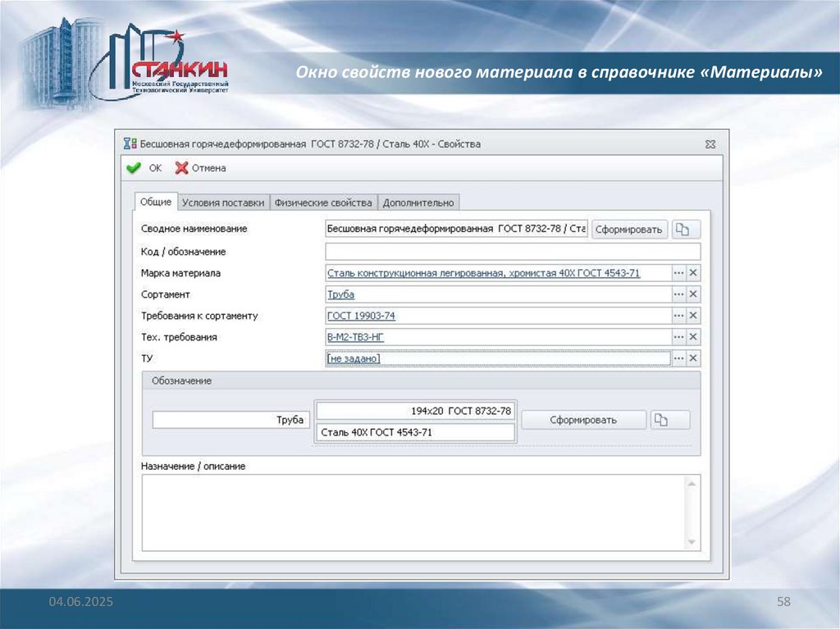Focus the Код / обозначение input field
The image size is (840, 629).
tap(513, 251)
